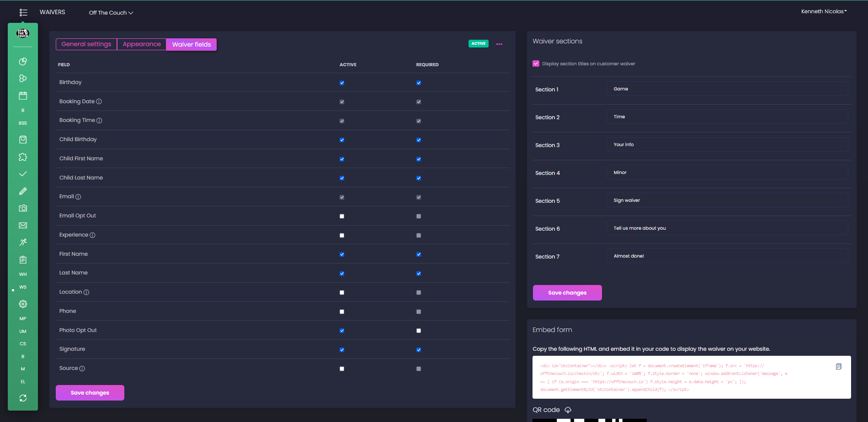The width and height of the screenshot is (868, 422).
Task: Edit Section 1 field containing Game
Action: pos(727,89)
